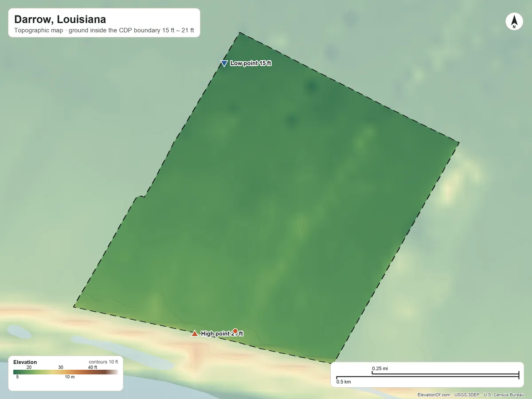The width and height of the screenshot is (532, 399).
Task: Click the '0.25 mi' scale label
Action: coord(380,369)
